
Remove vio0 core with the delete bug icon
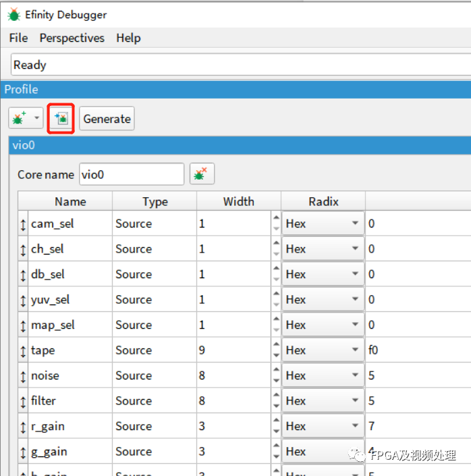(x=202, y=174)
